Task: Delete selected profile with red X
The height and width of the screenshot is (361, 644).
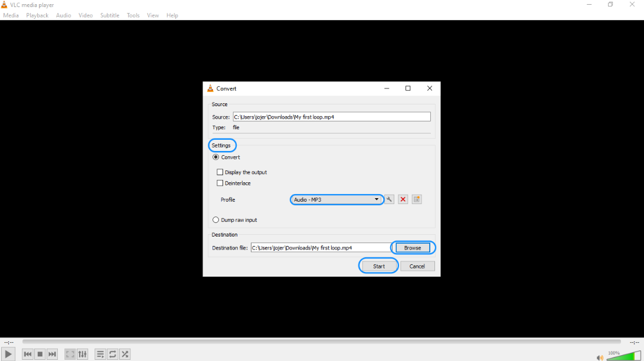Action: pyautogui.click(x=403, y=199)
